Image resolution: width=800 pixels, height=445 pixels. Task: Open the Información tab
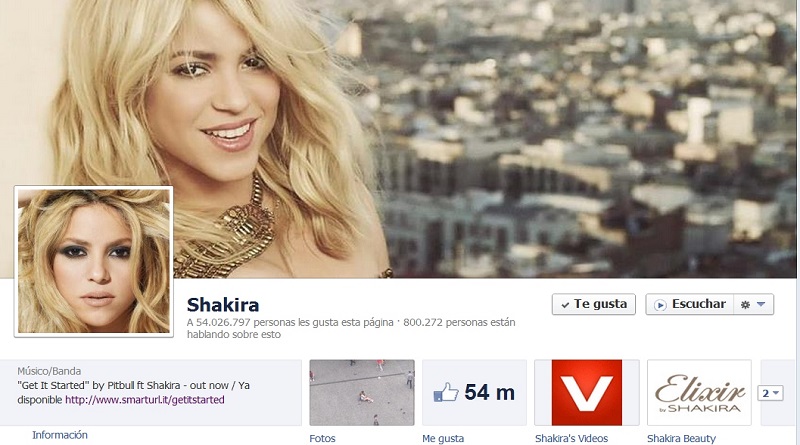[x=60, y=435]
